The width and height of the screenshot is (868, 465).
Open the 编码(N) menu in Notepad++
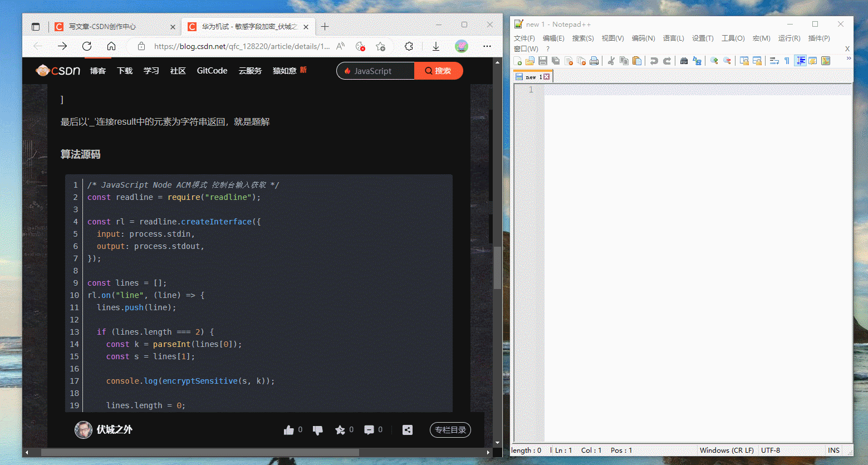tap(643, 38)
